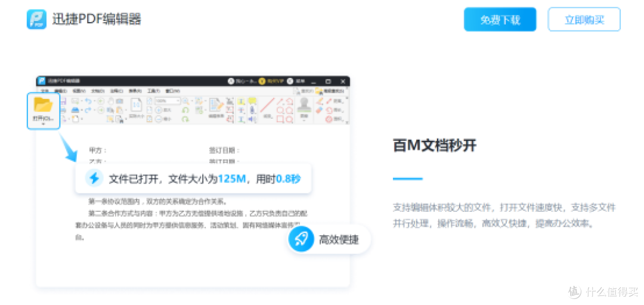Click the 实际大小 page icon
The image size is (644, 305).
137,105
